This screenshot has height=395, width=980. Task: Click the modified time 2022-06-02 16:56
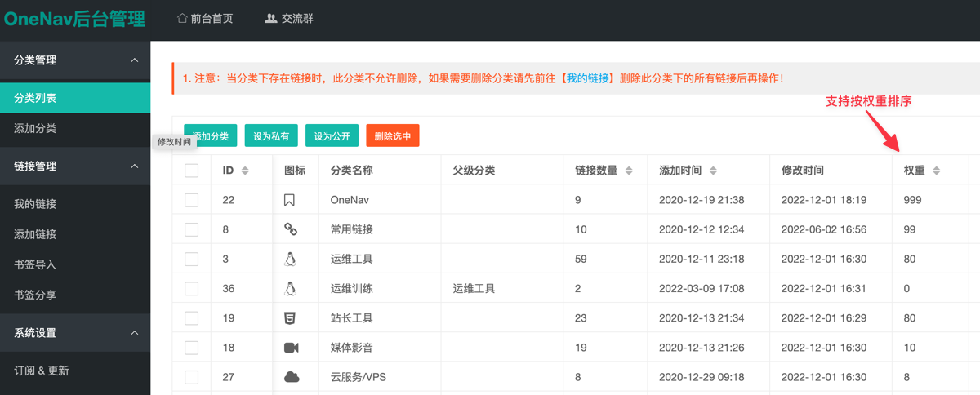pyautogui.click(x=824, y=229)
